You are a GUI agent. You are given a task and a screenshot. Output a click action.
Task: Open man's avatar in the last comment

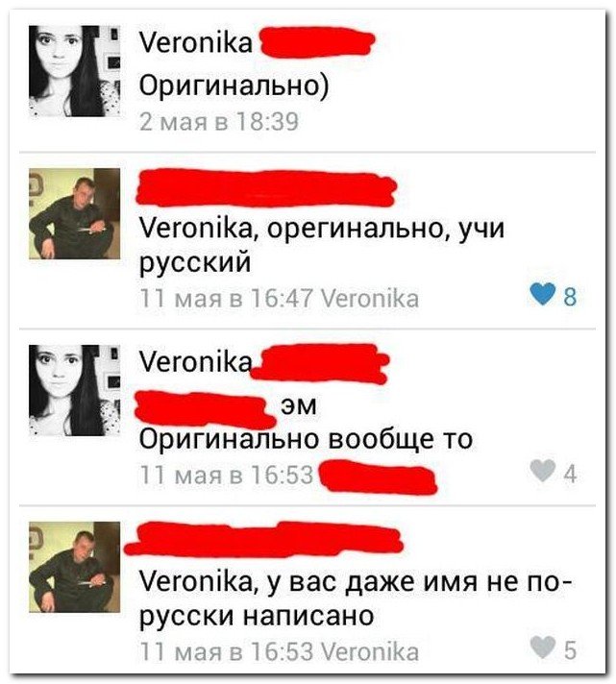tap(75, 567)
